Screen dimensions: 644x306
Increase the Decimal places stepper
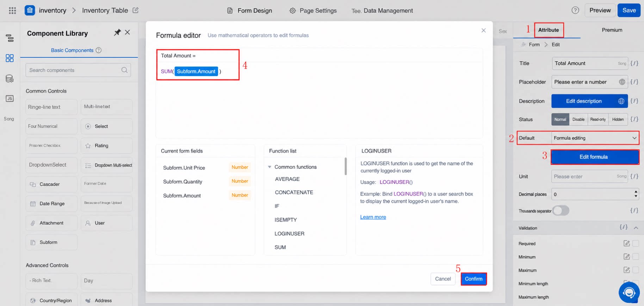pos(636,192)
